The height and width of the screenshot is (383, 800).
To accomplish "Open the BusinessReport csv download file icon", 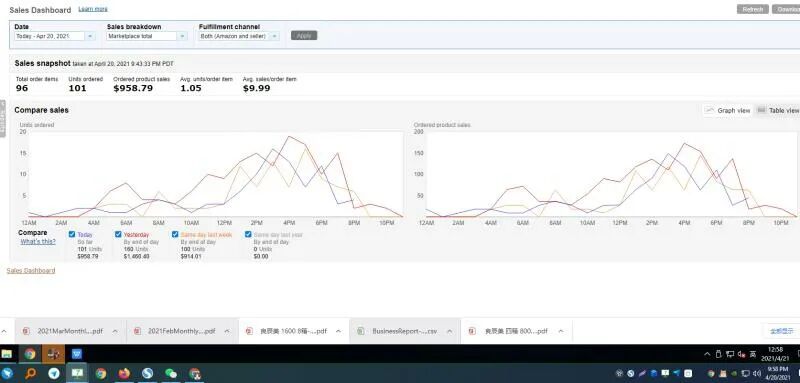I will click(361, 331).
